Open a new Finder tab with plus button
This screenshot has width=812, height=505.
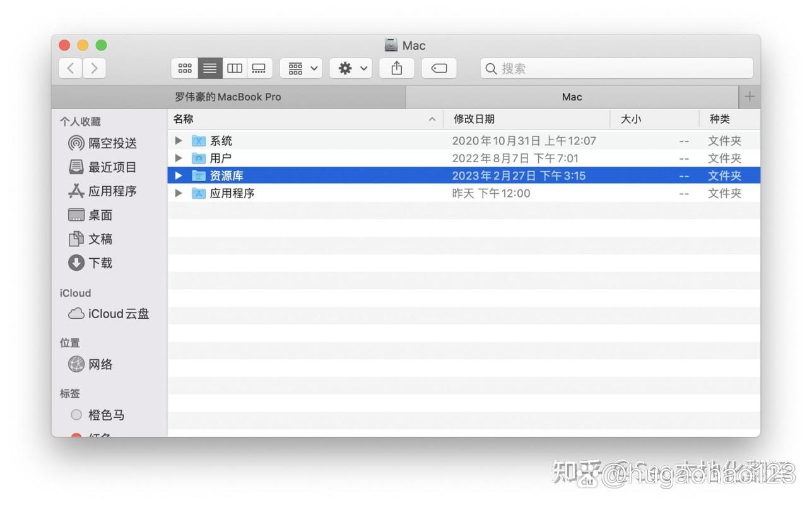pyautogui.click(x=750, y=97)
